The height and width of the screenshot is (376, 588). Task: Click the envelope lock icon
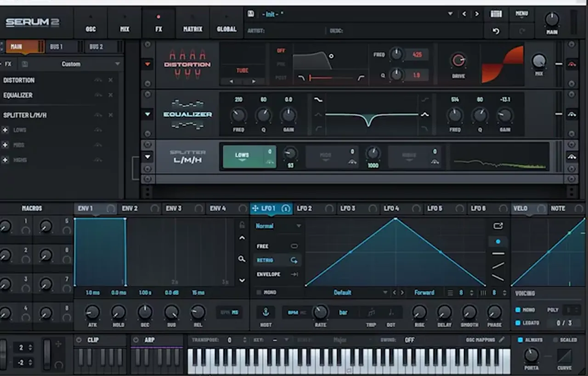pyautogui.click(x=242, y=225)
